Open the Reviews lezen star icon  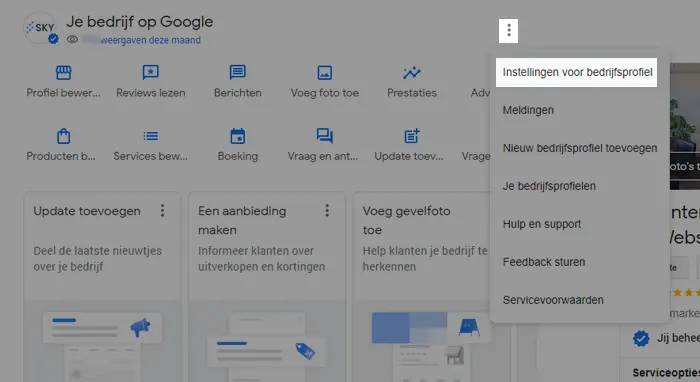coord(150,72)
